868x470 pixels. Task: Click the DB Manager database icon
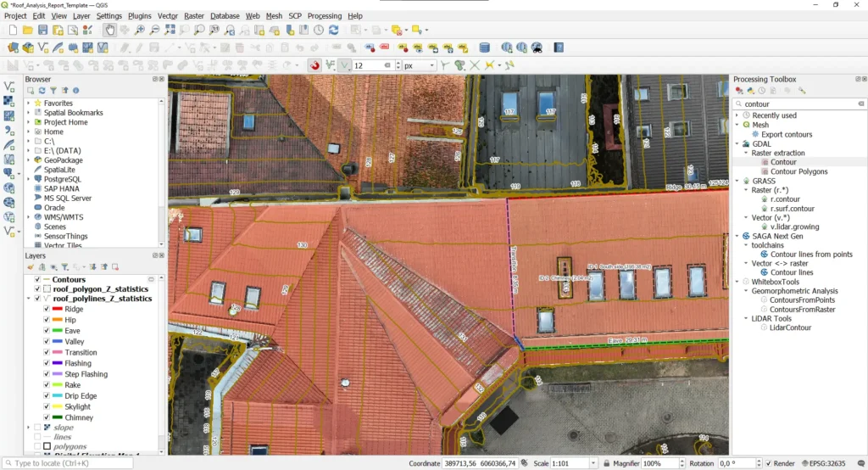click(x=484, y=48)
